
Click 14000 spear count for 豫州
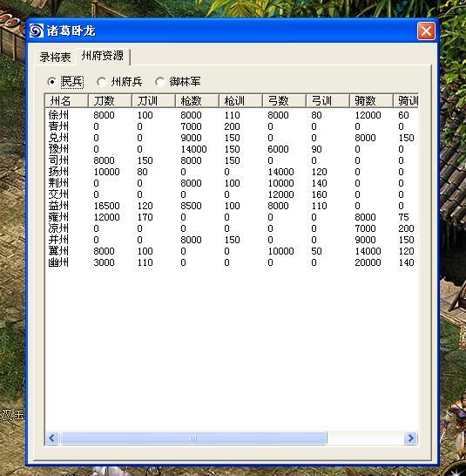[193, 149]
